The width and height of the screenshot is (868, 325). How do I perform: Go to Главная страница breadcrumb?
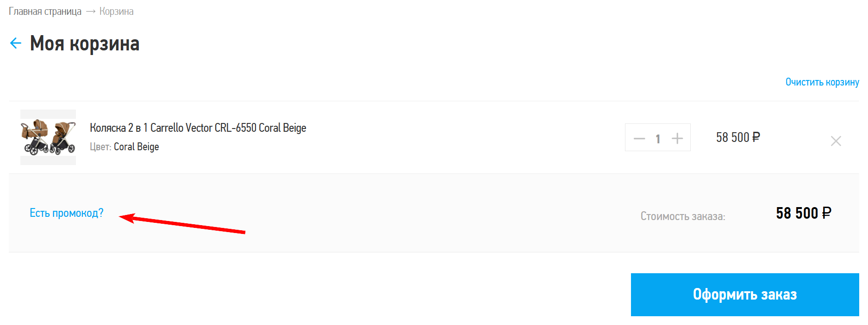pos(45,12)
